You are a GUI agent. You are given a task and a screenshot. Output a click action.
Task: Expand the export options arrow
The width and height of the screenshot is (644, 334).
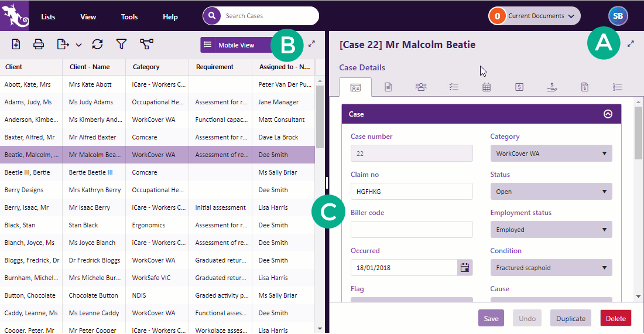point(78,45)
